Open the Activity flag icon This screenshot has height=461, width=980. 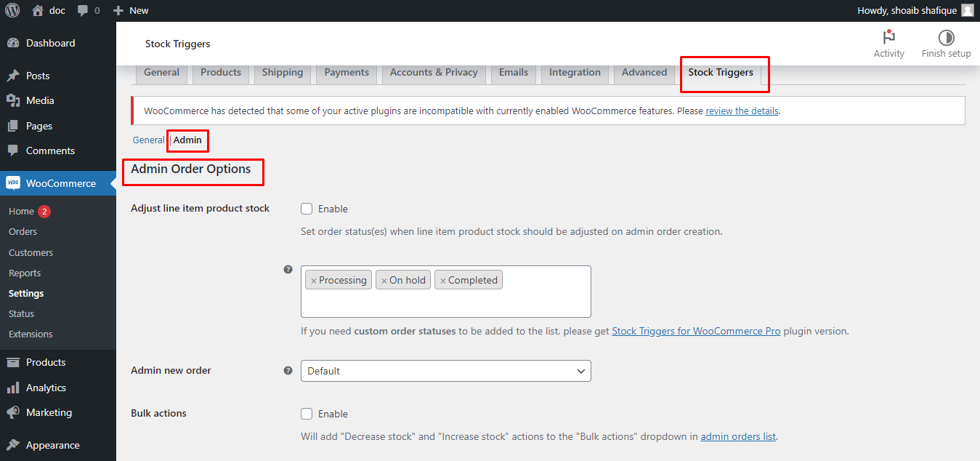[x=888, y=38]
